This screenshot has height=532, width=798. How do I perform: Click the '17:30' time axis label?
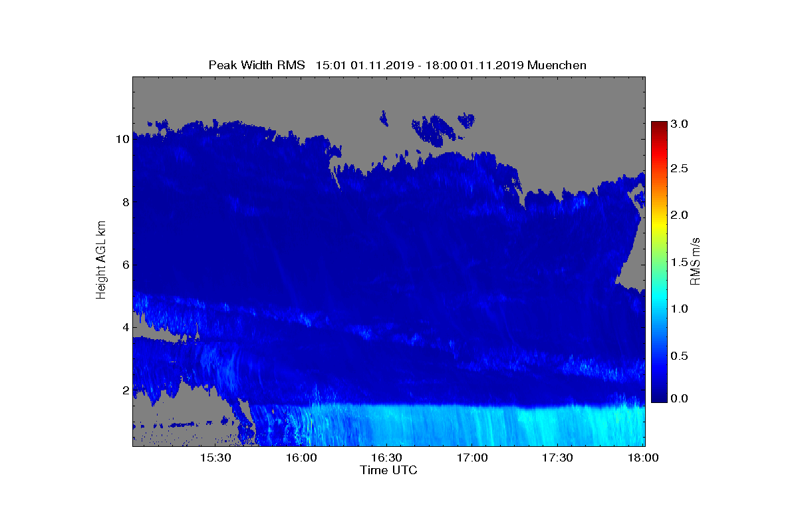(x=557, y=458)
